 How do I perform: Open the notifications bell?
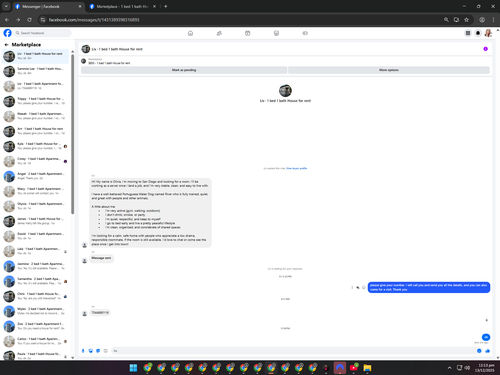pos(478,33)
